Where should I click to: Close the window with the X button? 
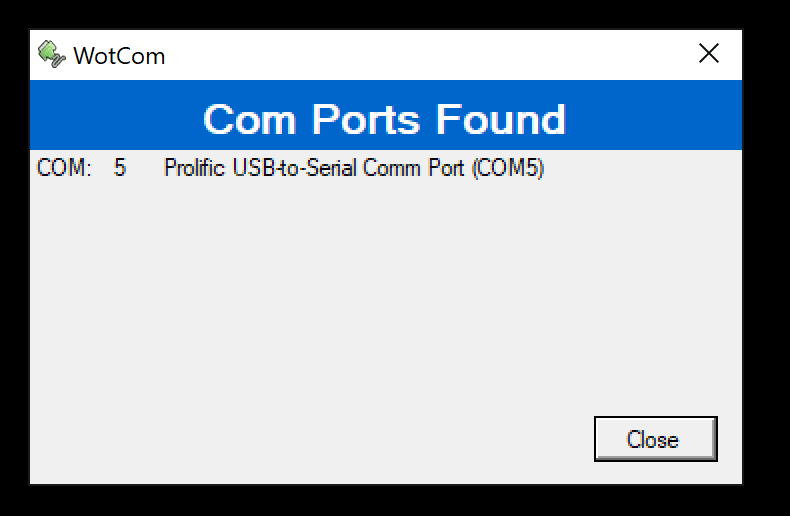(708, 54)
